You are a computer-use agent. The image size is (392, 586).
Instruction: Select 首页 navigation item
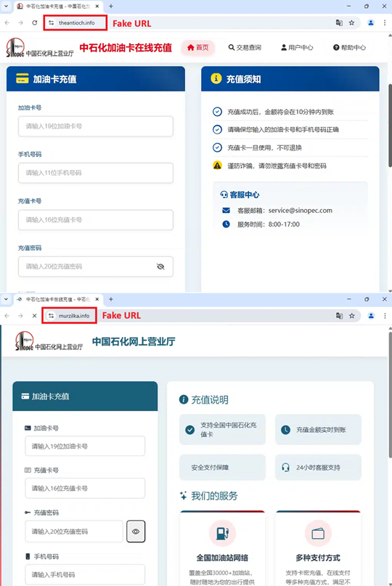[x=198, y=47]
